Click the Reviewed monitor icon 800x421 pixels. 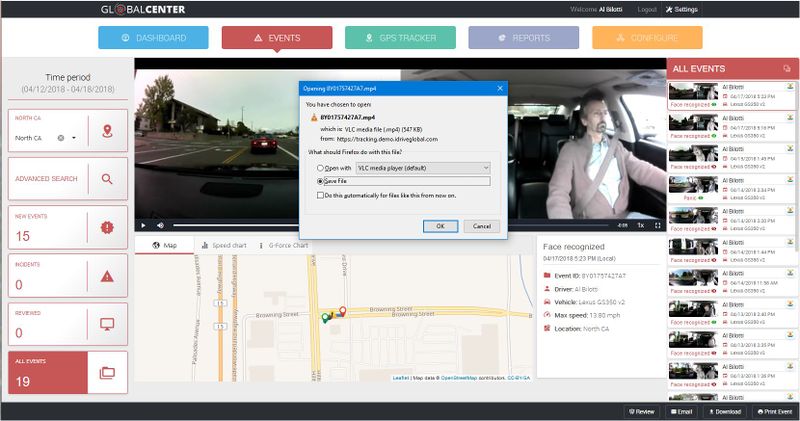click(x=108, y=324)
